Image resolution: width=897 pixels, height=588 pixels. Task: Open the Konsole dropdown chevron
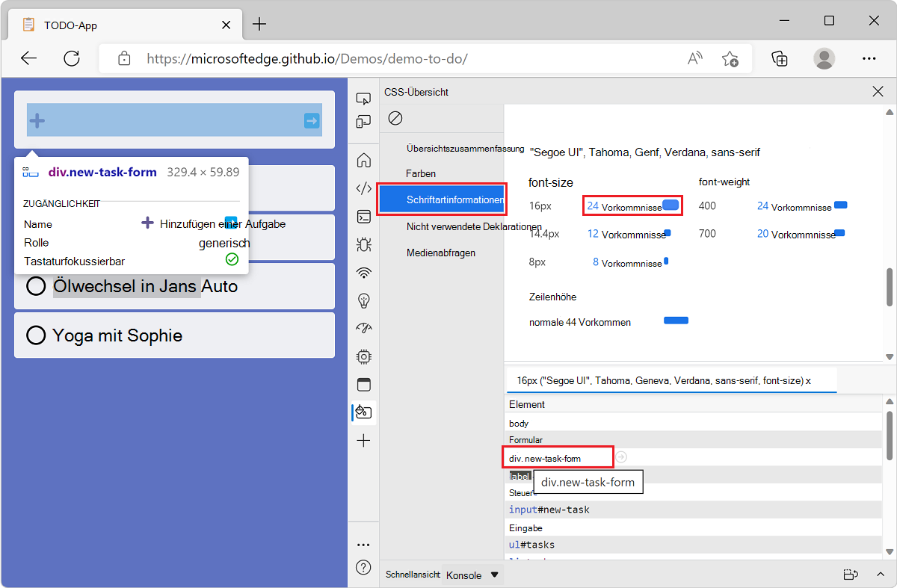494,575
